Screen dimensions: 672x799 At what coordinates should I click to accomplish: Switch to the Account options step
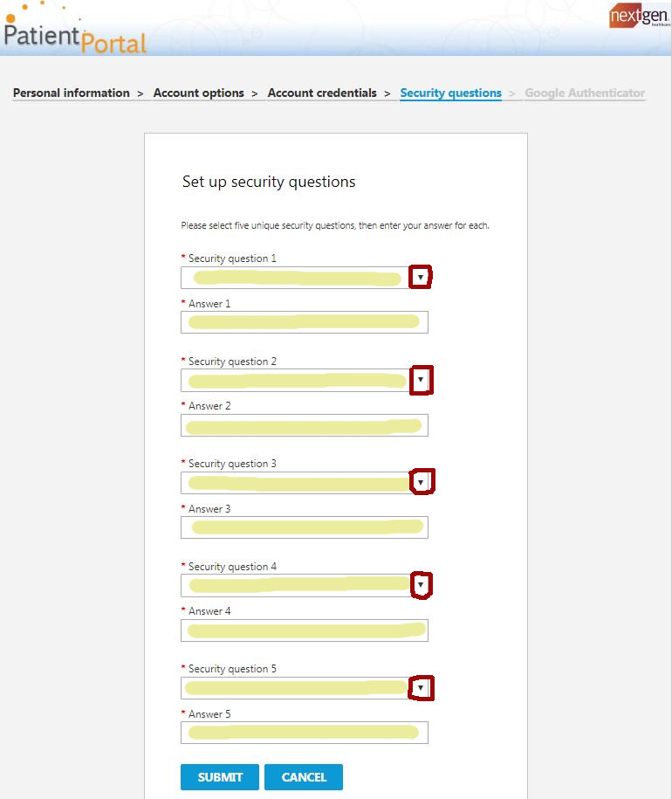point(199,93)
